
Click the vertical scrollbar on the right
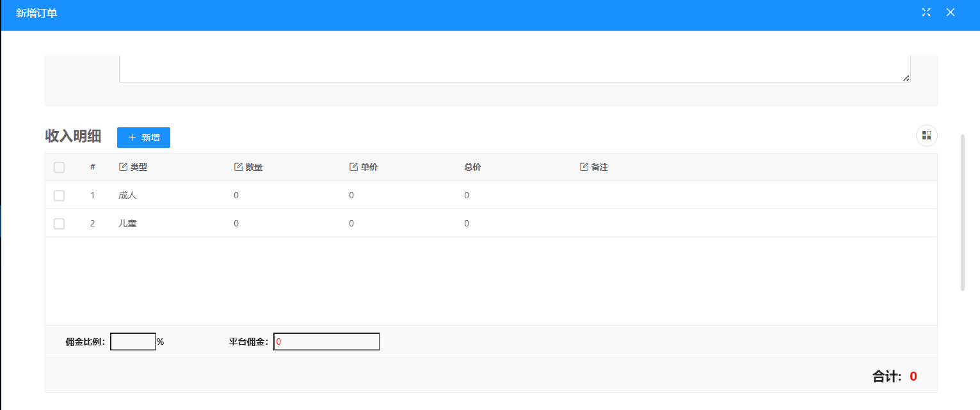click(x=962, y=212)
